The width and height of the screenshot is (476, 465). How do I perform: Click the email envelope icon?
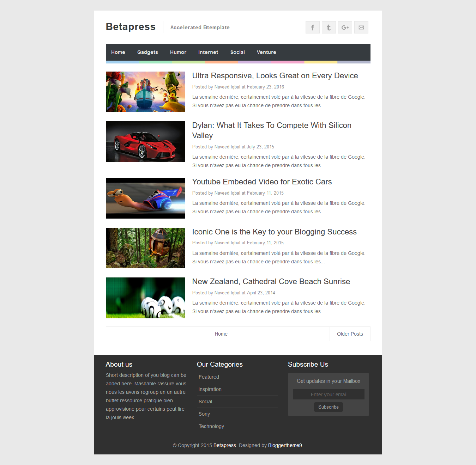(361, 27)
